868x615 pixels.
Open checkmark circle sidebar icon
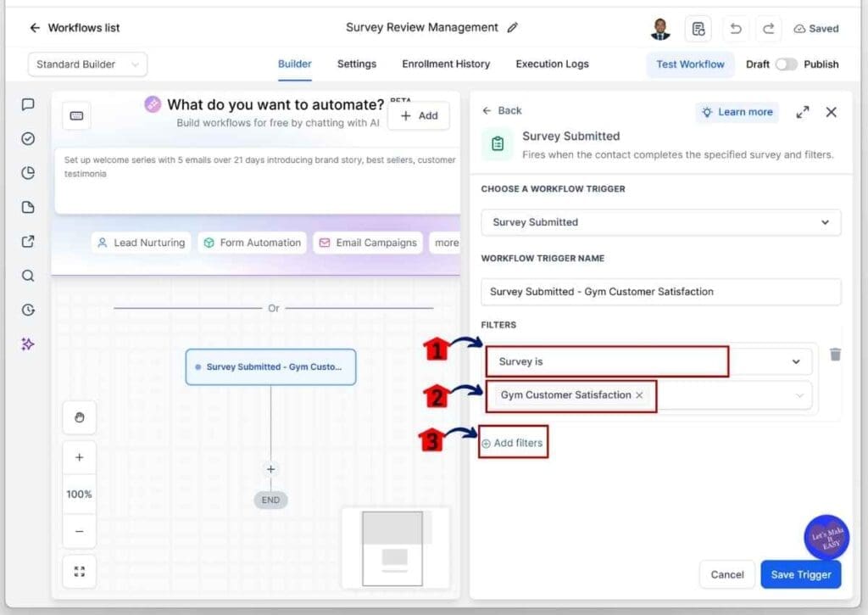28,138
